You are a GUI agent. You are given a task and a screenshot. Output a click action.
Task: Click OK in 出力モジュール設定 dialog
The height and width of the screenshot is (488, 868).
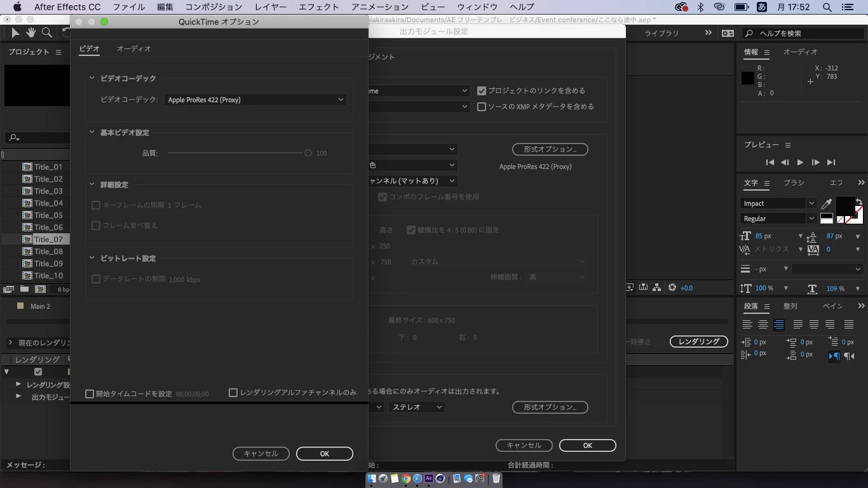point(588,445)
